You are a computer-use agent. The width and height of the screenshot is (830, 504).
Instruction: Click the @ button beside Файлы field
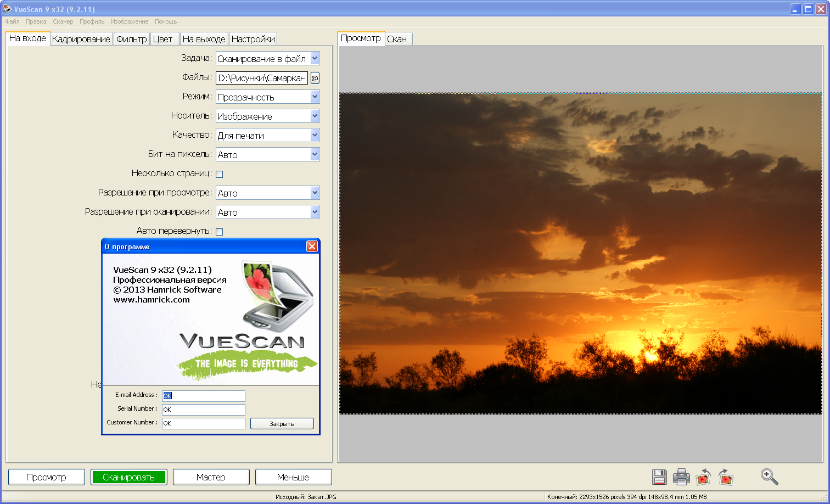coord(315,78)
